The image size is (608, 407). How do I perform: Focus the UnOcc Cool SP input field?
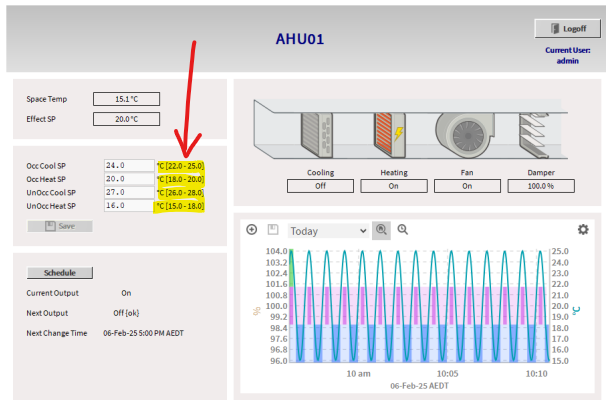point(128,192)
